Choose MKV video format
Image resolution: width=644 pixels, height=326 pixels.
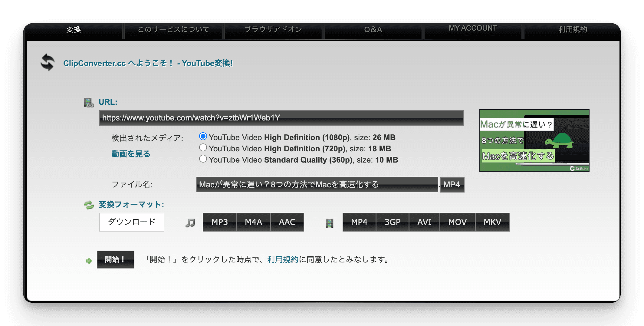pos(492,222)
